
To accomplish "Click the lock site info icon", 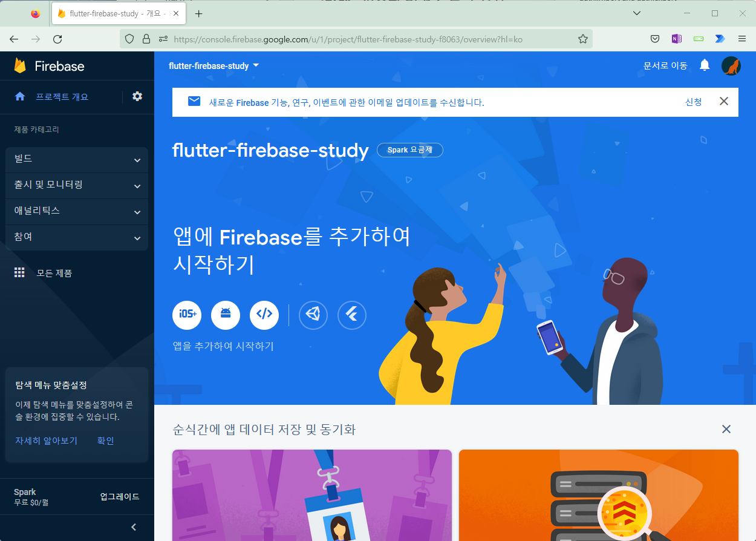I will pos(146,39).
